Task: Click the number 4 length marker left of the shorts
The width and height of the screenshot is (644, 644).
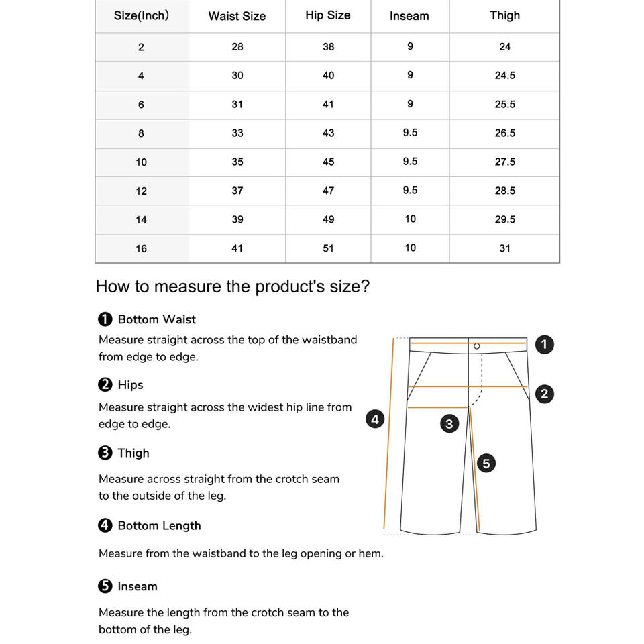Action: (375, 419)
